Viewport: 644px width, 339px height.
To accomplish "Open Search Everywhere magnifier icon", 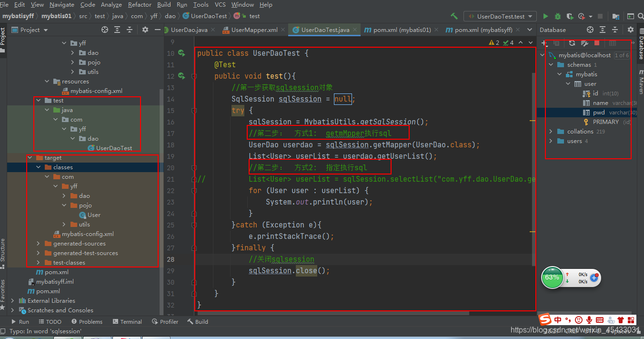I will pyautogui.click(x=640, y=16).
